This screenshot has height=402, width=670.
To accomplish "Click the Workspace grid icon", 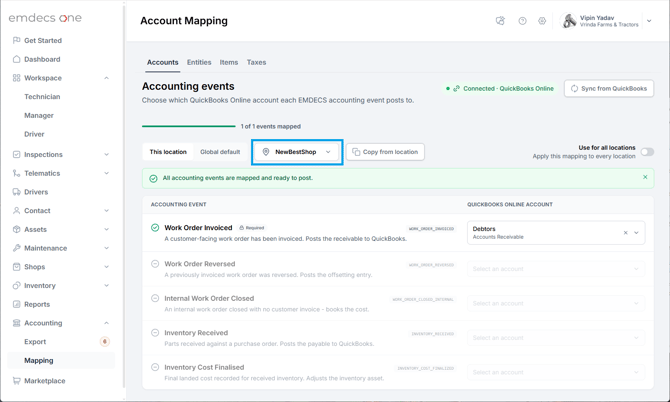I will [x=16, y=78].
